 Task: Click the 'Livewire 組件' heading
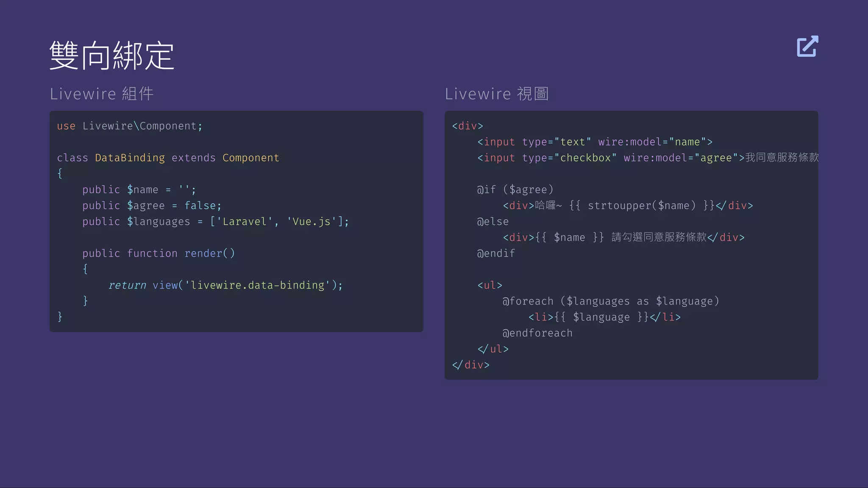pos(102,94)
